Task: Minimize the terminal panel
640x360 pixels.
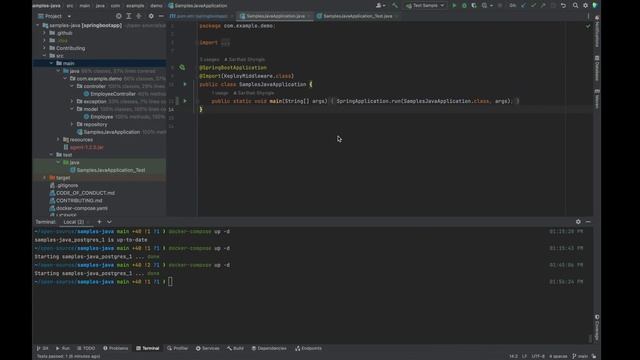Action: pos(588,222)
